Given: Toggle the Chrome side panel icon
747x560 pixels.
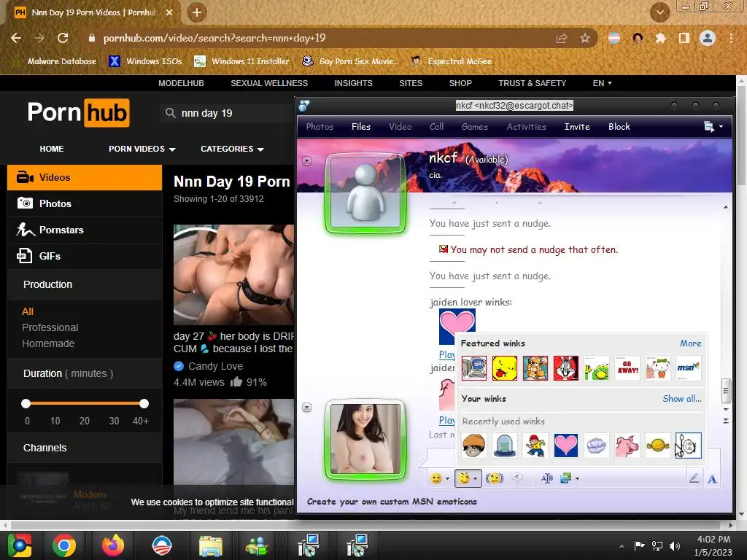Looking at the screenshot, I should (684, 38).
